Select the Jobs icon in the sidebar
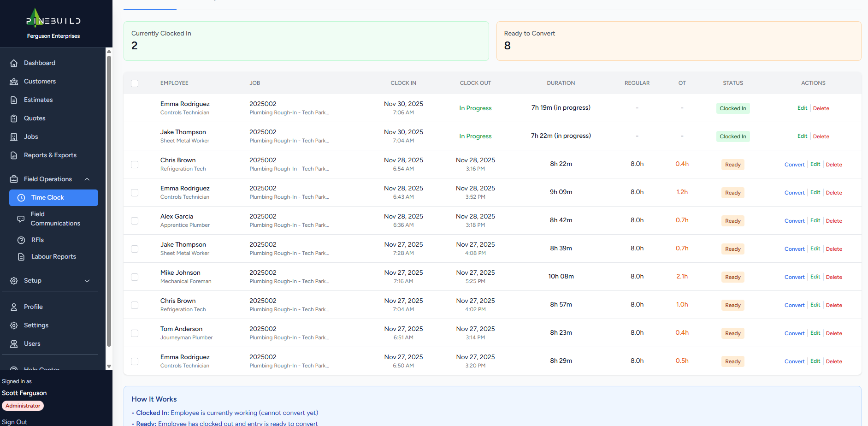 (x=14, y=136)
